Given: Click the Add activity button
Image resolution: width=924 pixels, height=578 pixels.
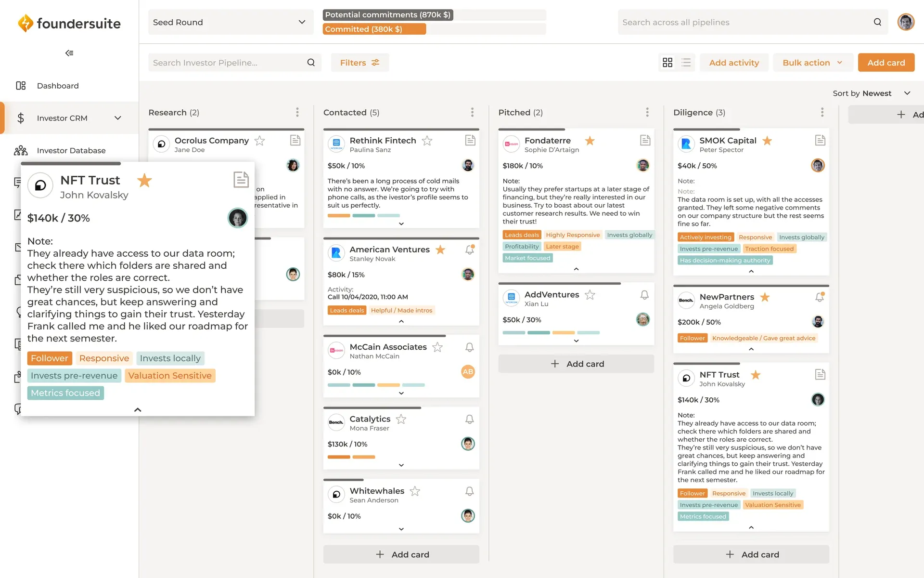Looking at the screenshot, I should 733,63.
